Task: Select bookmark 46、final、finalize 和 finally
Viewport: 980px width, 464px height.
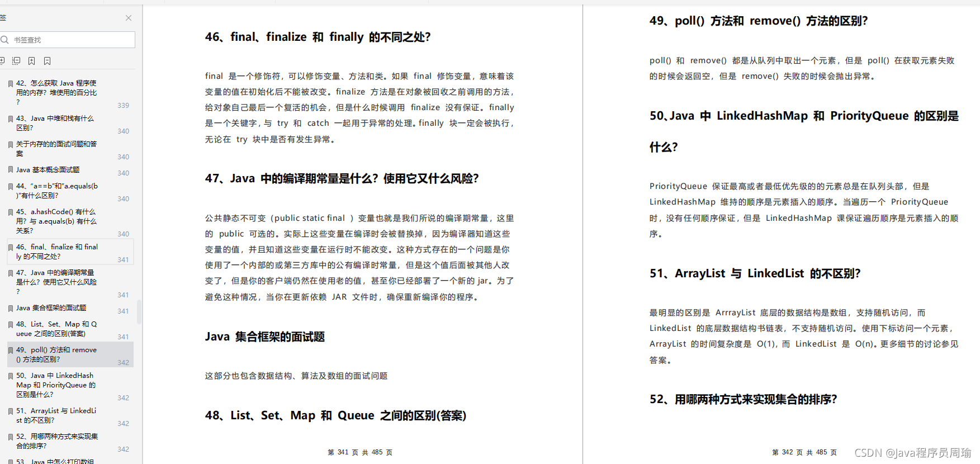Action: pyautogui.click(x=70, y=252)
